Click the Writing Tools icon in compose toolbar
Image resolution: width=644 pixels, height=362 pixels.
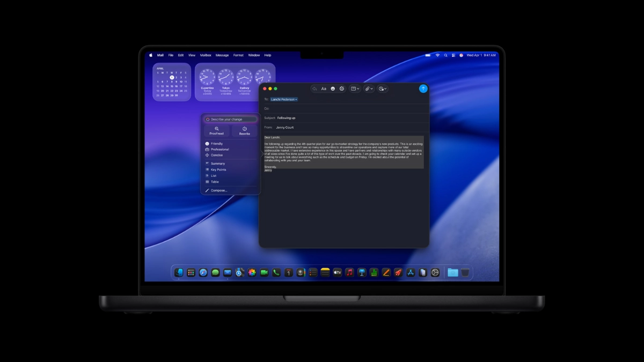point(342,88)
